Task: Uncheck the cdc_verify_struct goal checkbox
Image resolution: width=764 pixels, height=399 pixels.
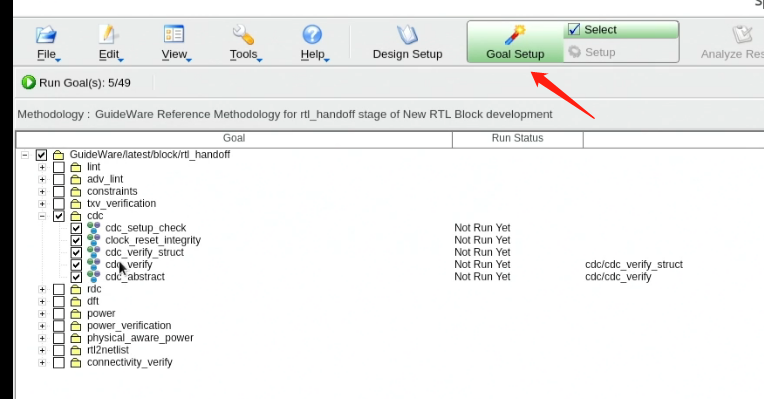Action: pyautogui.click(x=76, y=252)
